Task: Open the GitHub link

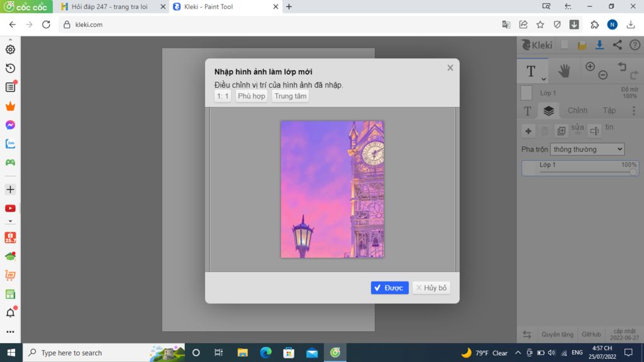Action: pyautogui.click(x=591, y=334)
